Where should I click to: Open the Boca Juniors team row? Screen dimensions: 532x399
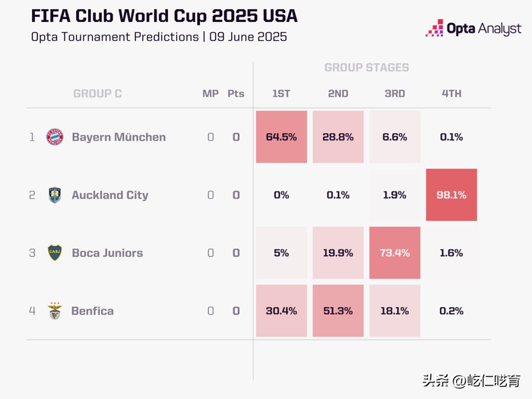pyautogui.click(x=107, y=253)
